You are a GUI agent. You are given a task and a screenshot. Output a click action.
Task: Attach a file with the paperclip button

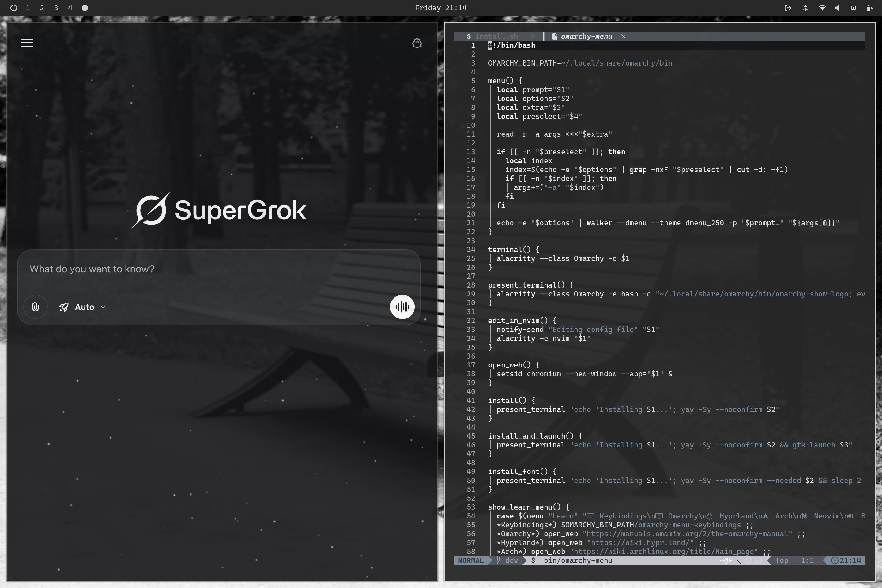click(35, 307)
